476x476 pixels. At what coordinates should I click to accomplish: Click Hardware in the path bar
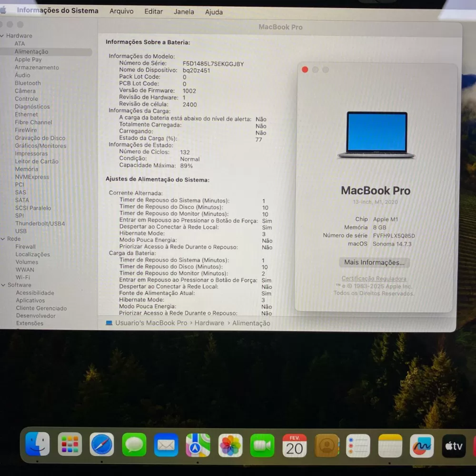click(x=209, y=323)
